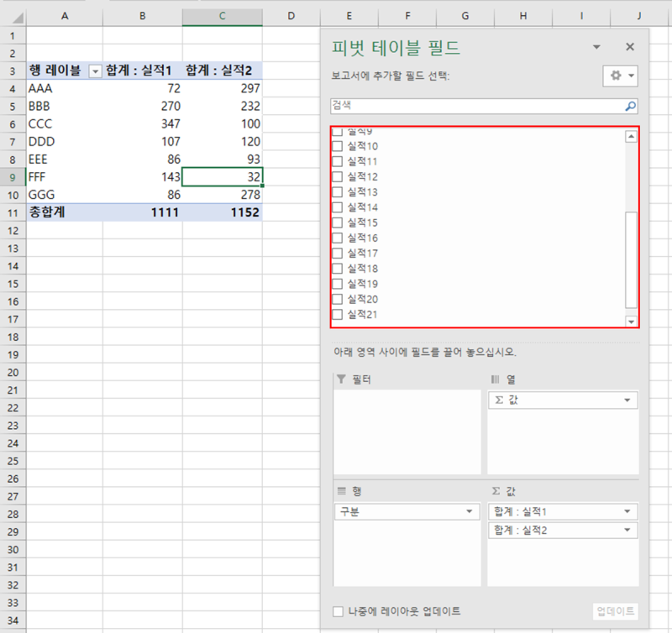Screen dimensions: 672x633
Task: Select the cell with value 232
Action: pos(223,107)
